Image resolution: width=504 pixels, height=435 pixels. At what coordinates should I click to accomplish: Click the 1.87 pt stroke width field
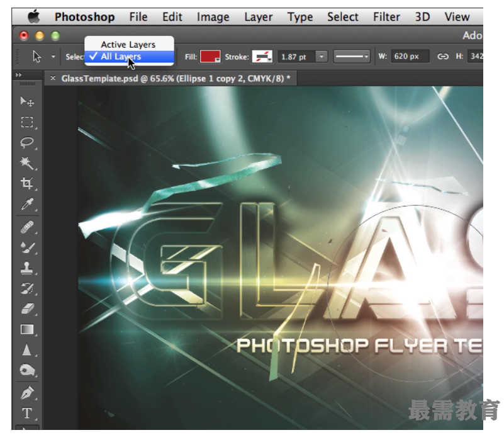point(296,57)
